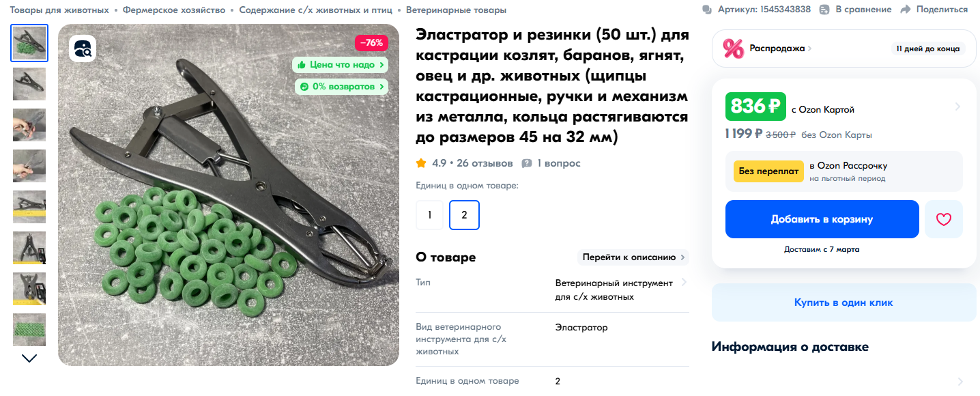Click the heart favorite icon

(943, 219)
